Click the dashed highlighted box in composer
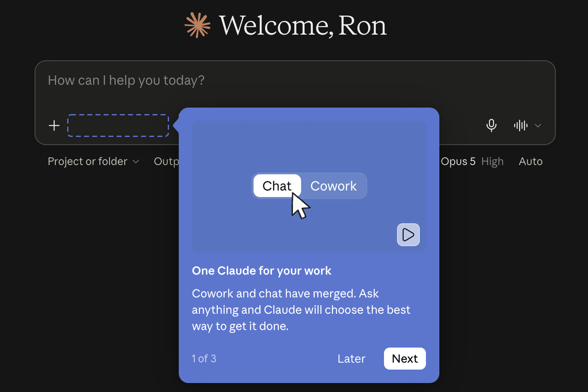Screen dimensions: 588x392 coord(118,126)
